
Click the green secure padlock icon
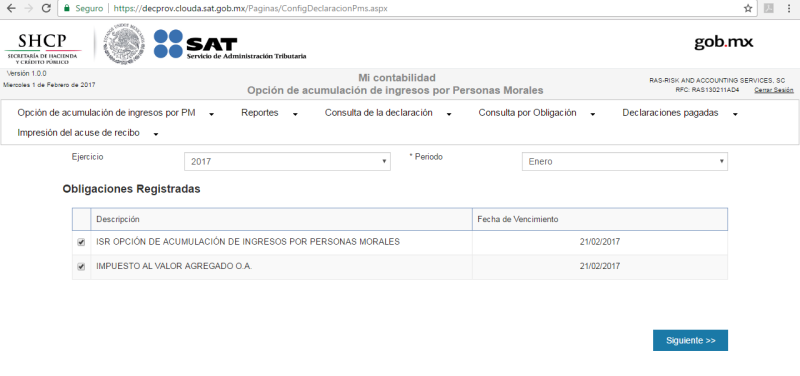66,9
